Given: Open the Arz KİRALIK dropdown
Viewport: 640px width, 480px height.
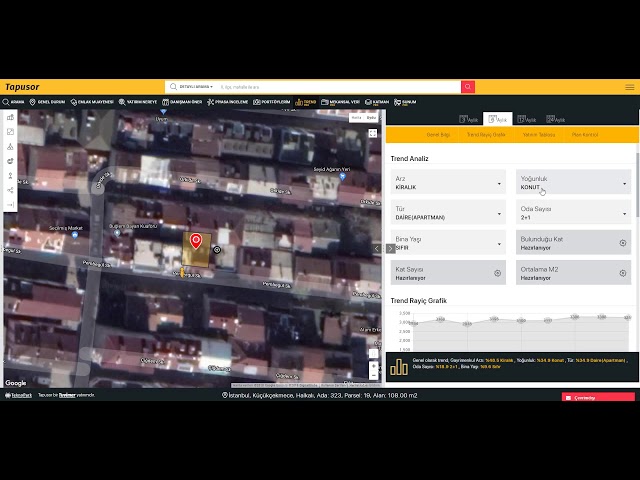Looking at the screenshot, I should pyautogui.click(x=448, y=182).
